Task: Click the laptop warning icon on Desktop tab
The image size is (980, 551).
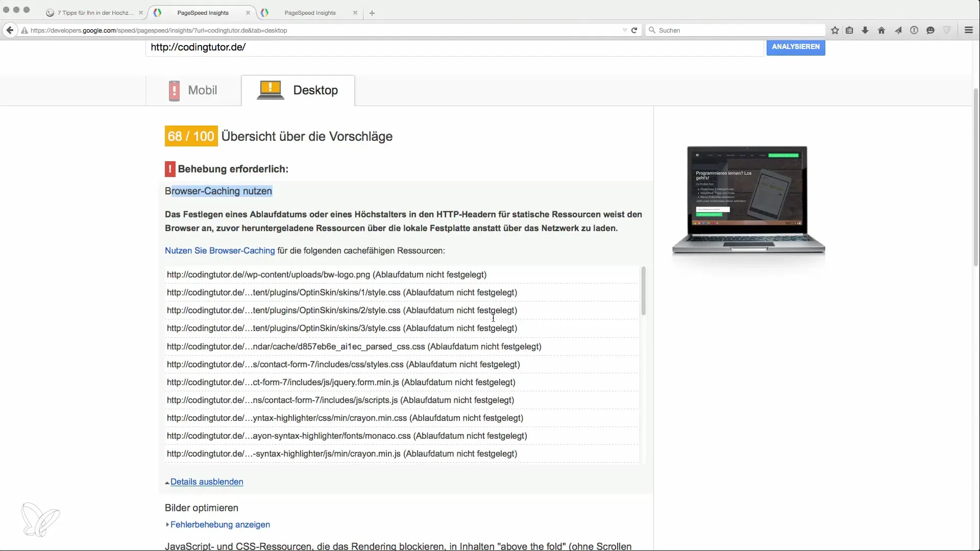Action: 270,90
